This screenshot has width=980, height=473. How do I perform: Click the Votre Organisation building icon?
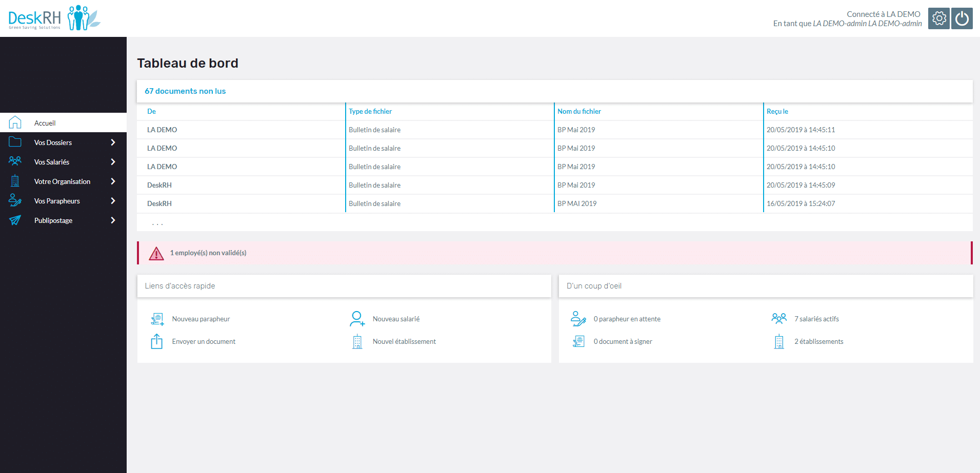point(15,181)
